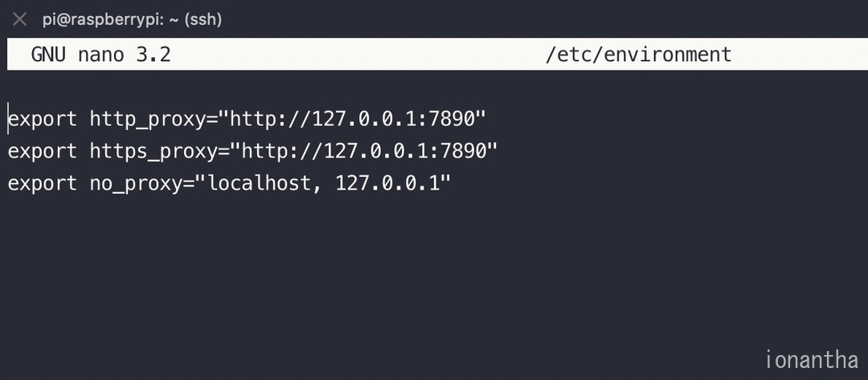Click the ionantha watermark text

(812, 360)
